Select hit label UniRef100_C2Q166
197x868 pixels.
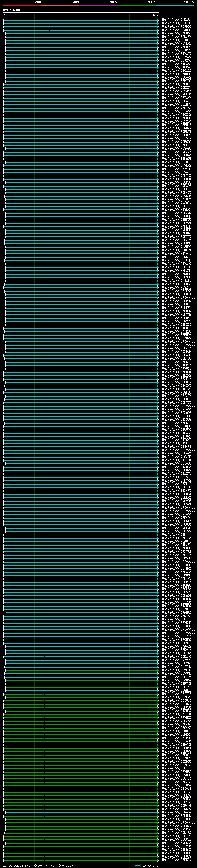pyautogui.click(x=176, y=802)
